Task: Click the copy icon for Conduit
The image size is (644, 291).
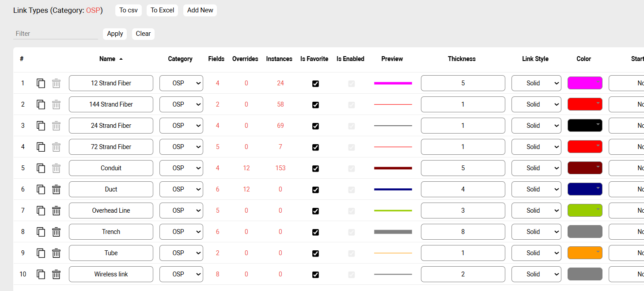Action: click(x=41, y=168)
